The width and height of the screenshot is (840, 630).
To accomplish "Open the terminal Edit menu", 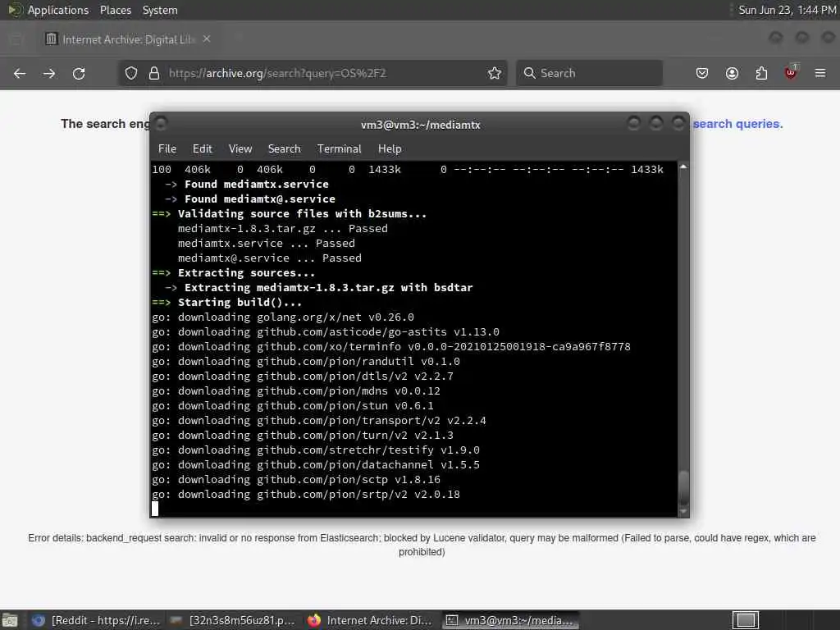I will 203,149.
